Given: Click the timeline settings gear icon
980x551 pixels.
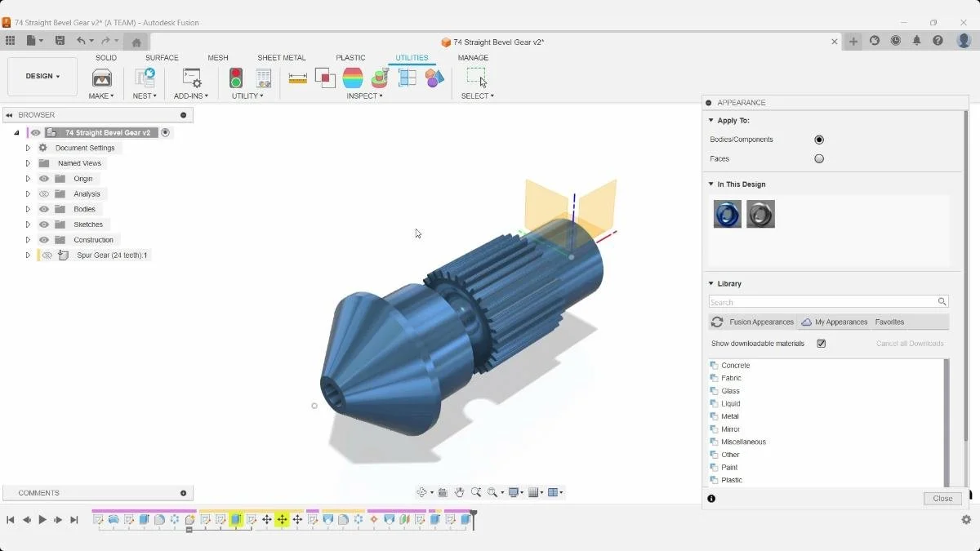Looking at the screenshot, I should pos(966,520).
